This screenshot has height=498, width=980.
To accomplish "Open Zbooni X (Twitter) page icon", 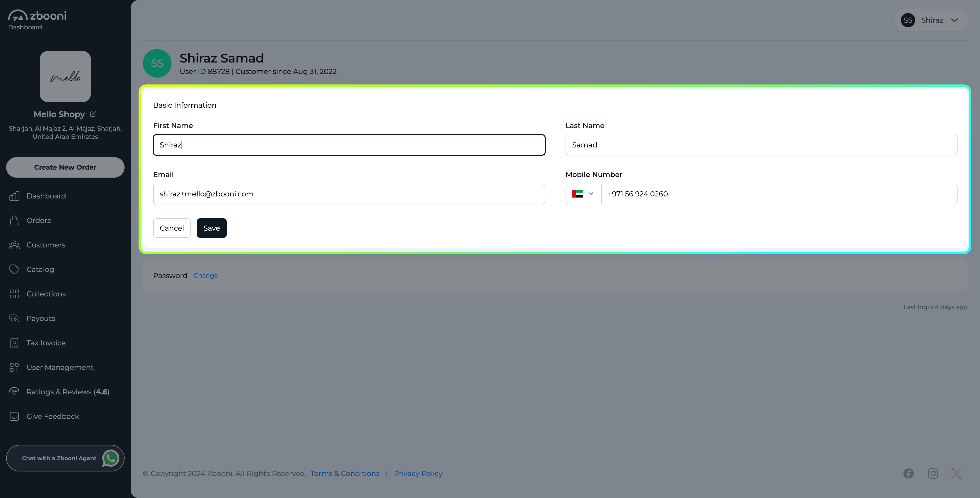I will (x=956, y=473).
